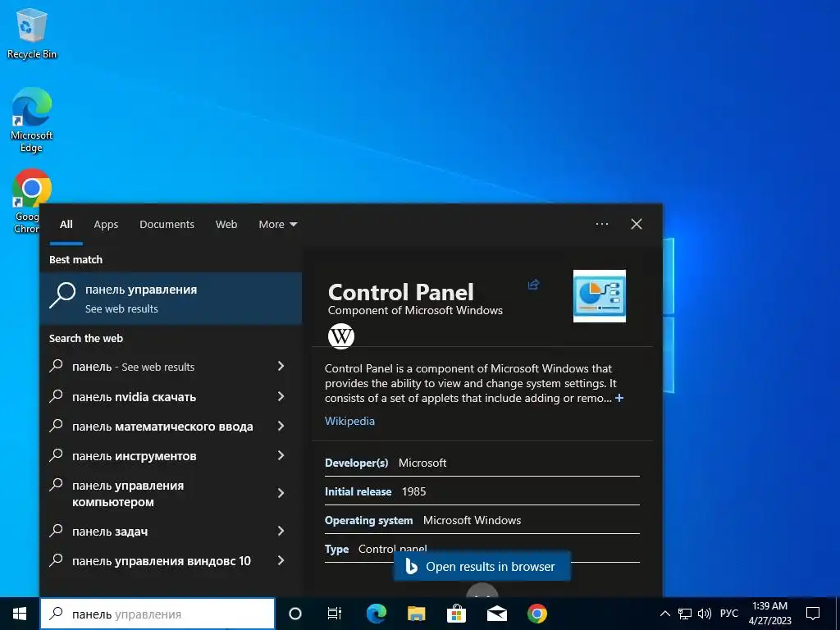Launch Google Chrome from the taskbar
This screenshot has height=630, width=840.
pyautogui.click(x=536, y=614)
